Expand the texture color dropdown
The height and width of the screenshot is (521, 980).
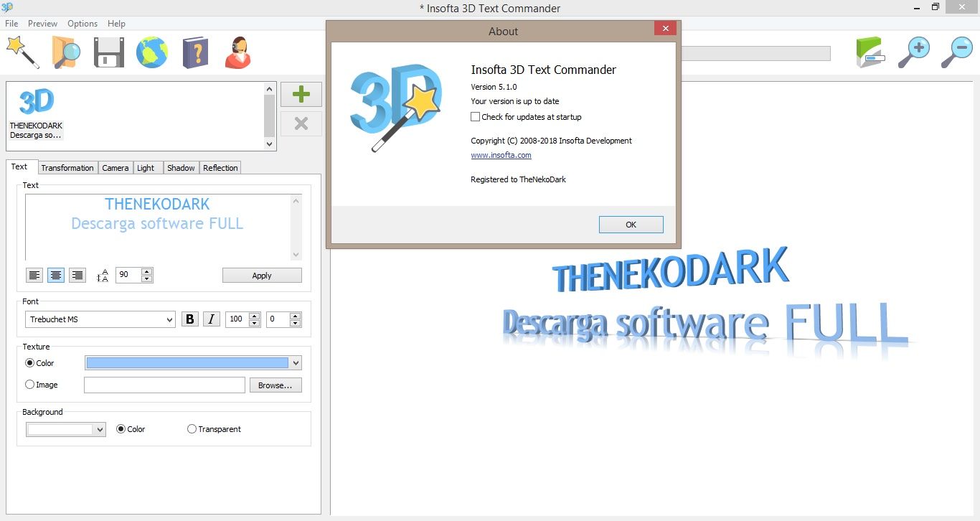[x=296, y=363]
